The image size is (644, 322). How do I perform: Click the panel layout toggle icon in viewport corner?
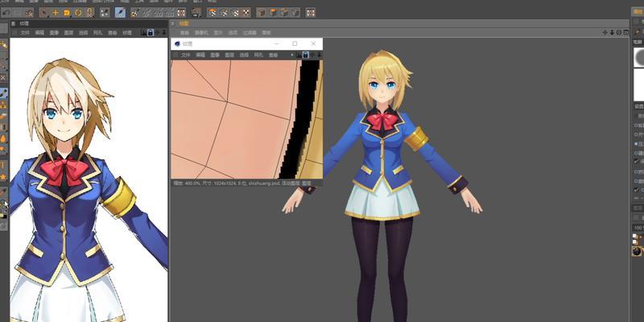coord(626,32)
